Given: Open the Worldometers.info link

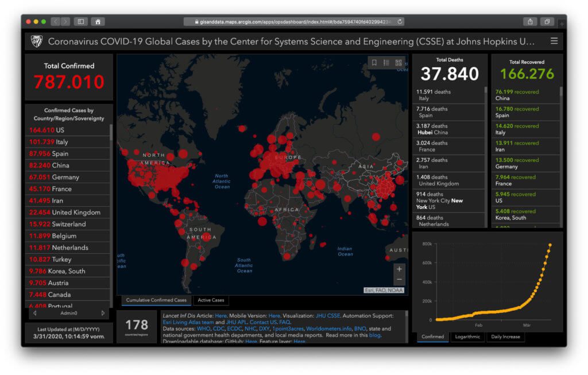Looking at the screenshot, I should (x=328, y=329).
